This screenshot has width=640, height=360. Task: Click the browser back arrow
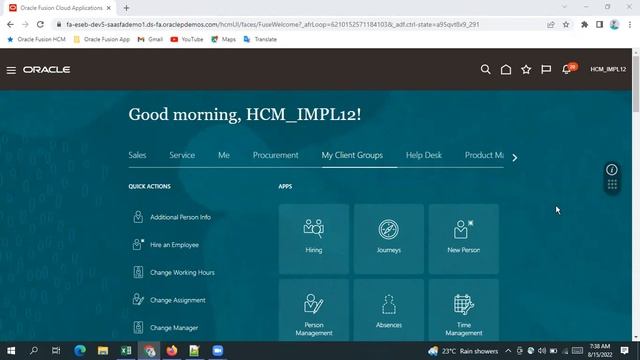pos(10,24)
